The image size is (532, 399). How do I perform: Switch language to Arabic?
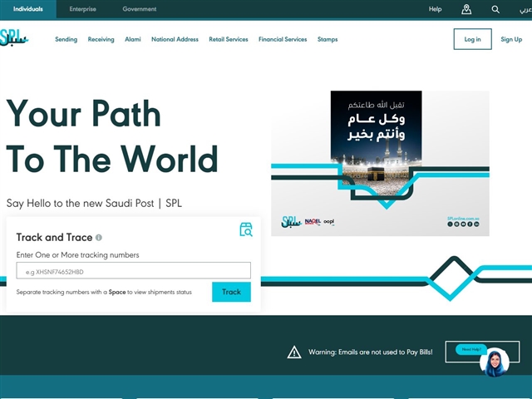pyautogui.click(x=525, y=9)
